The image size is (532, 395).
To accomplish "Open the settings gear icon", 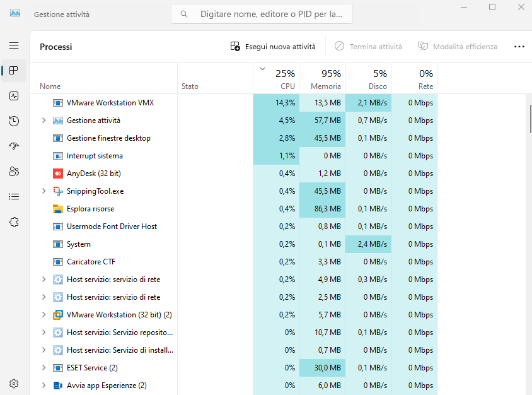I will 14,384.
